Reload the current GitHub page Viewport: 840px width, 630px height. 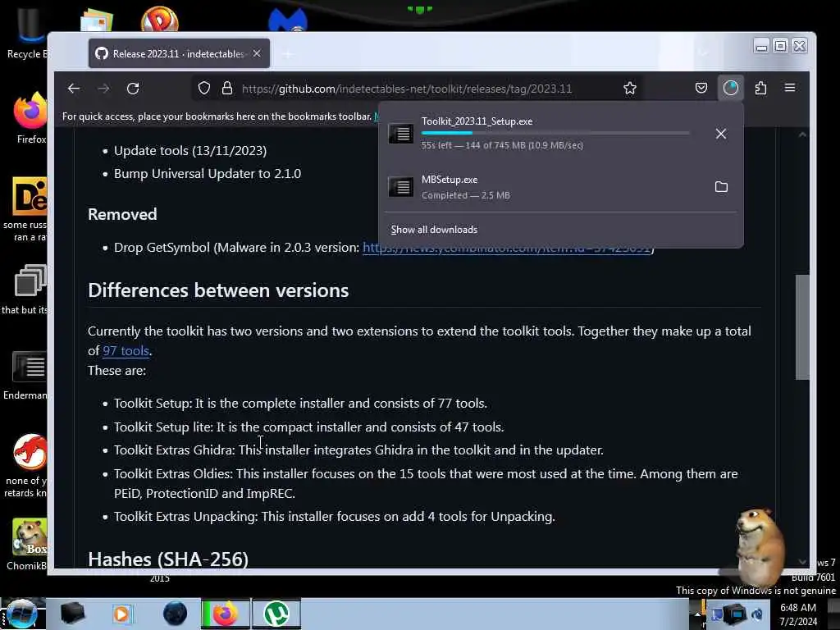[133, 89]
